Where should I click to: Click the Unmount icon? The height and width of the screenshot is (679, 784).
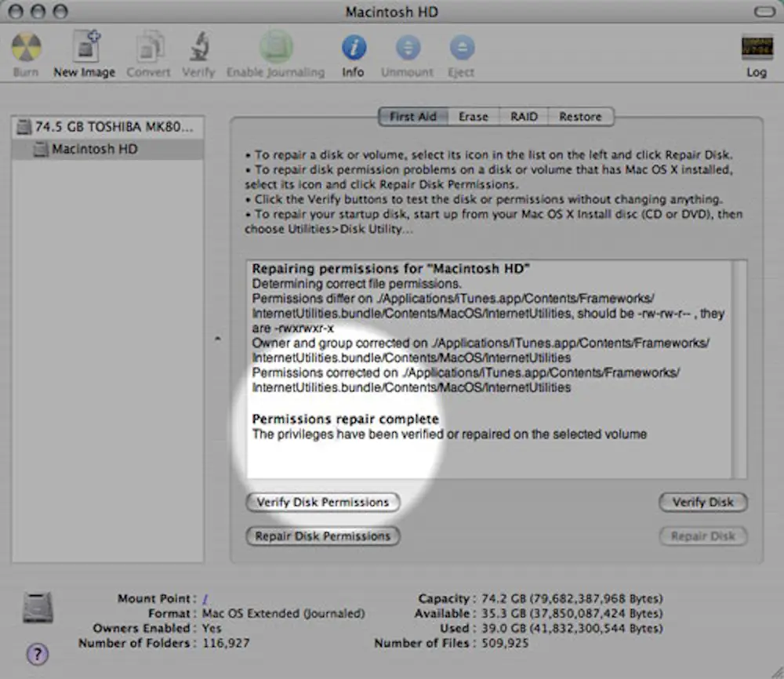coord(407,47)
